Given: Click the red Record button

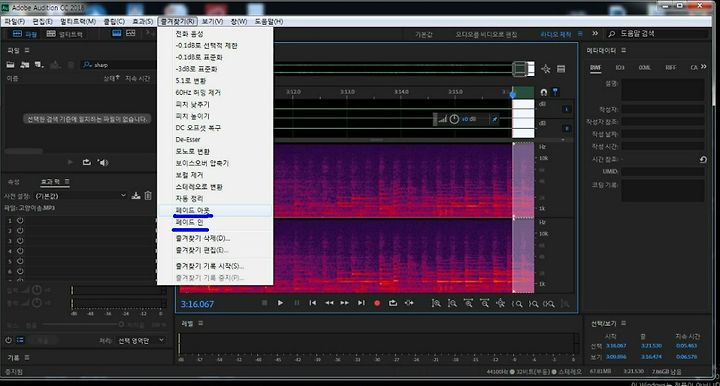Looking at the screenshot, I should 377,303.
